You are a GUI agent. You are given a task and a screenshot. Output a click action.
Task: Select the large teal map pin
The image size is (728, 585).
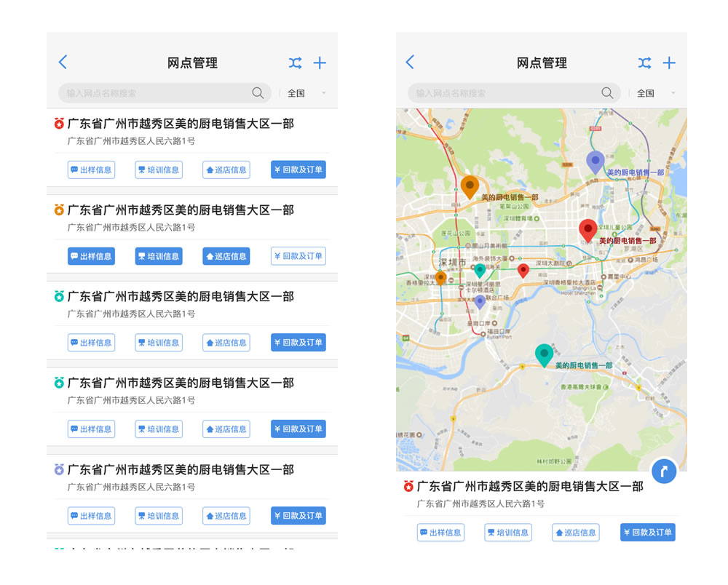(x=544, y=355)
